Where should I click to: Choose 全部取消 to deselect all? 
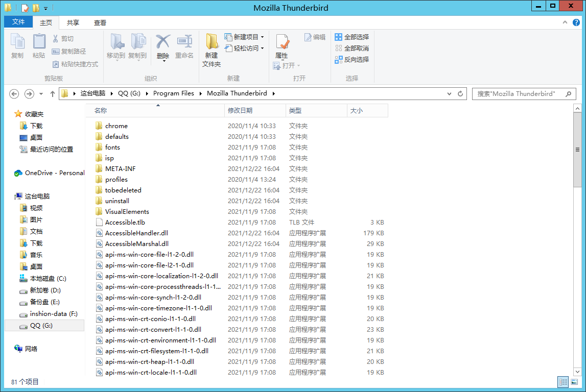point(352,48)
